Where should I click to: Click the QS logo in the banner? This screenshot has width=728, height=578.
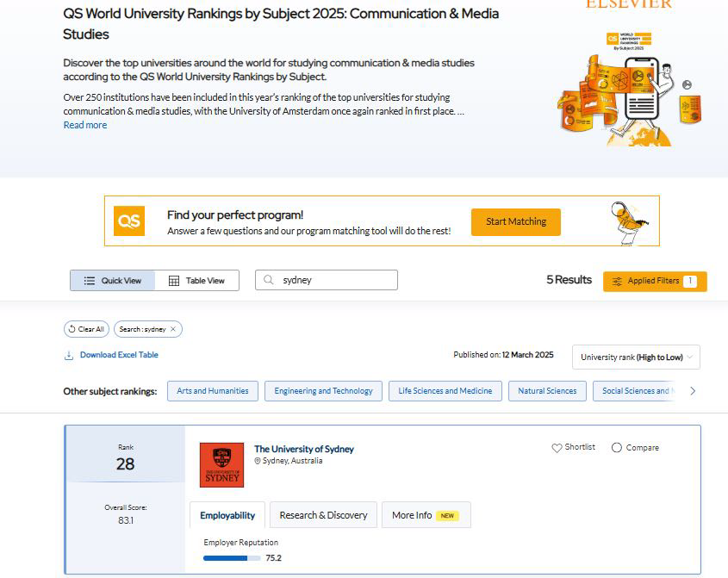pyautogui.click(x=129, y=221)
